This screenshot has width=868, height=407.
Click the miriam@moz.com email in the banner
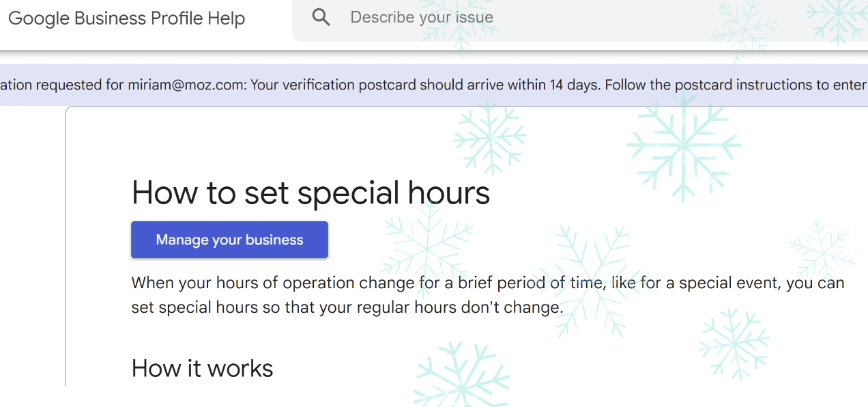click(186, 85)
